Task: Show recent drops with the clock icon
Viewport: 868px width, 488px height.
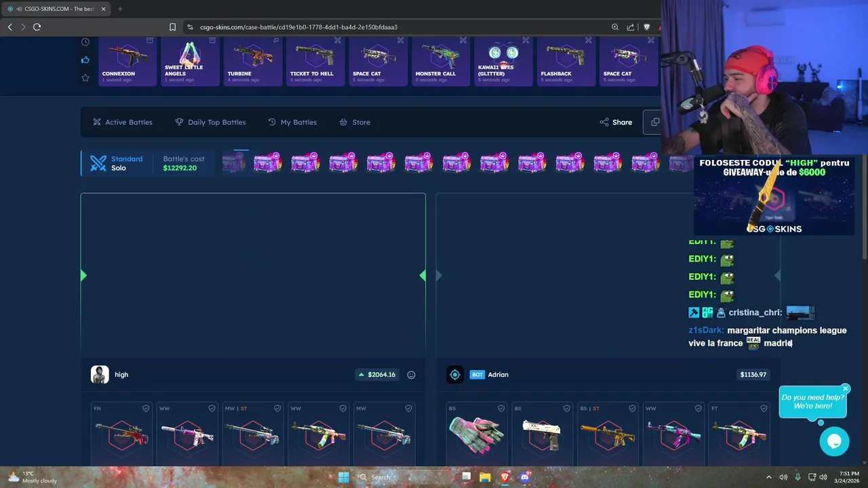Action: point(85,42)
